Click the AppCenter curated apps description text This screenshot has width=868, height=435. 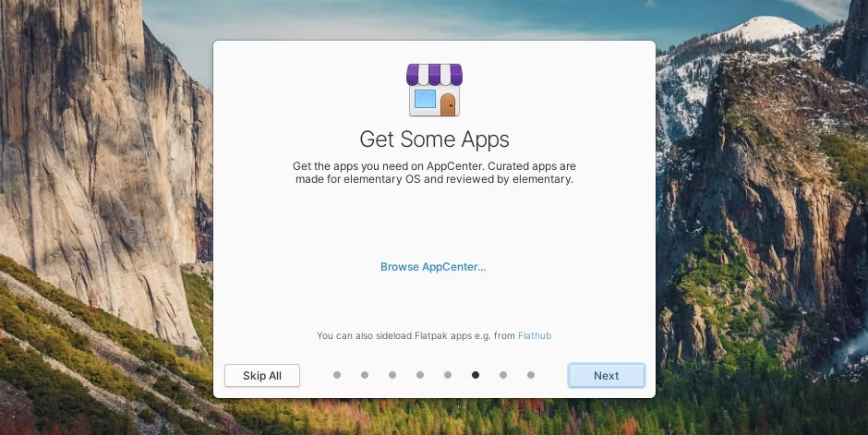435,173
